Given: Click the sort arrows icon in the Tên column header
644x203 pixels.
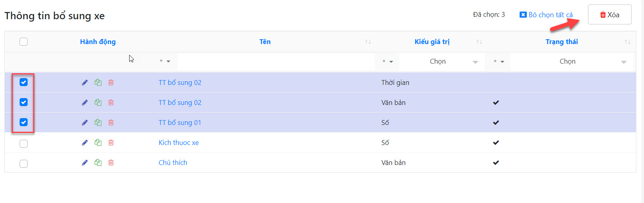Looking at the screenshot, I should tap(368, 42).
